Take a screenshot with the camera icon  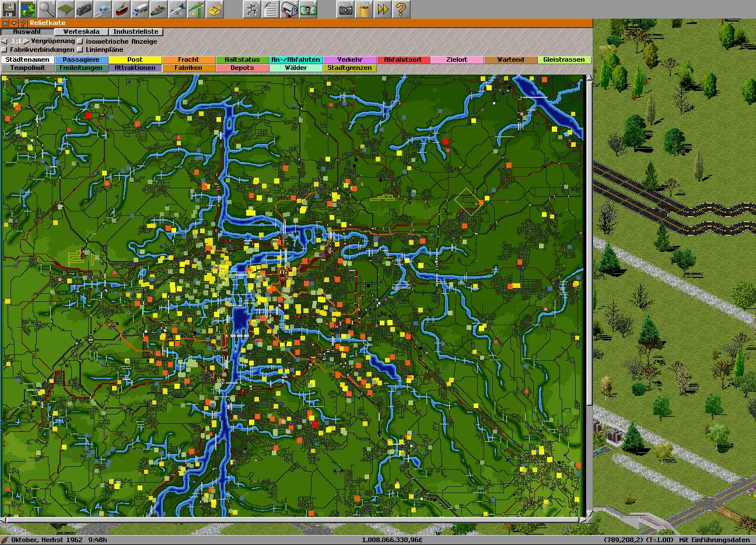tap(345, 9)
